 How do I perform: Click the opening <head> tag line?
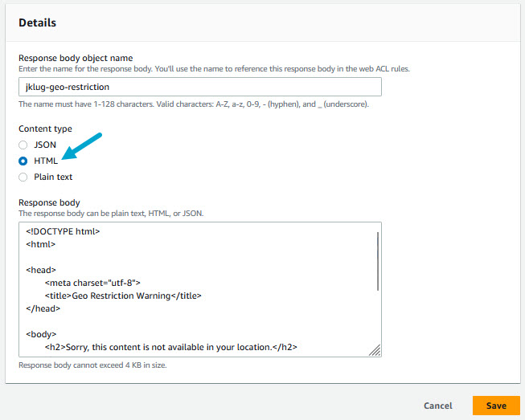40,270
